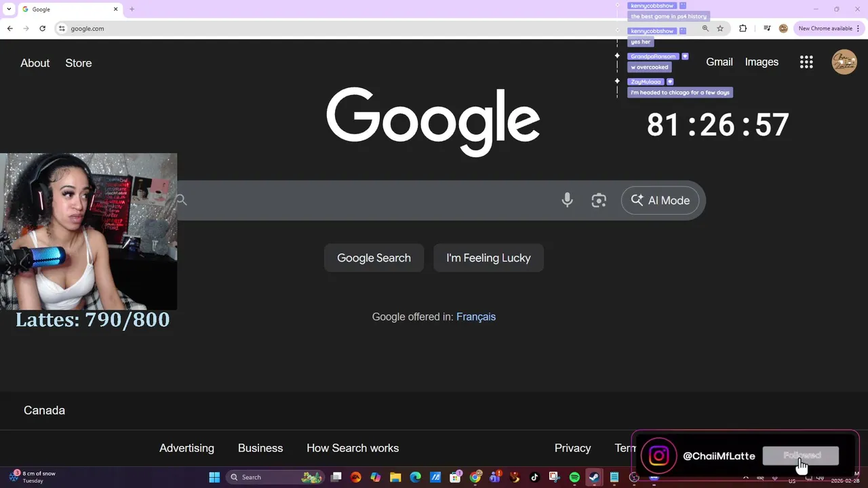Screen dimensions: 868x488
Task: Click the Followed button in overlay
Action: (x=801, y=455)
